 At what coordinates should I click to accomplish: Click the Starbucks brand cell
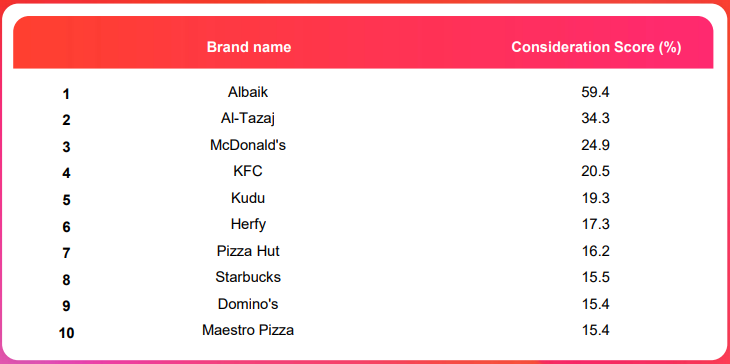click(x=248, y=277)
